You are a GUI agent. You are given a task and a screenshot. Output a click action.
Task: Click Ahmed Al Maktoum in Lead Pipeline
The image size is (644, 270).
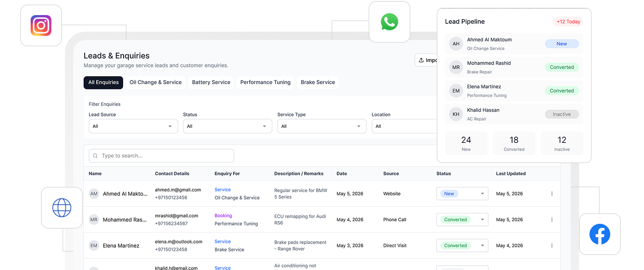pyautogui.click(x=489, y=40)
